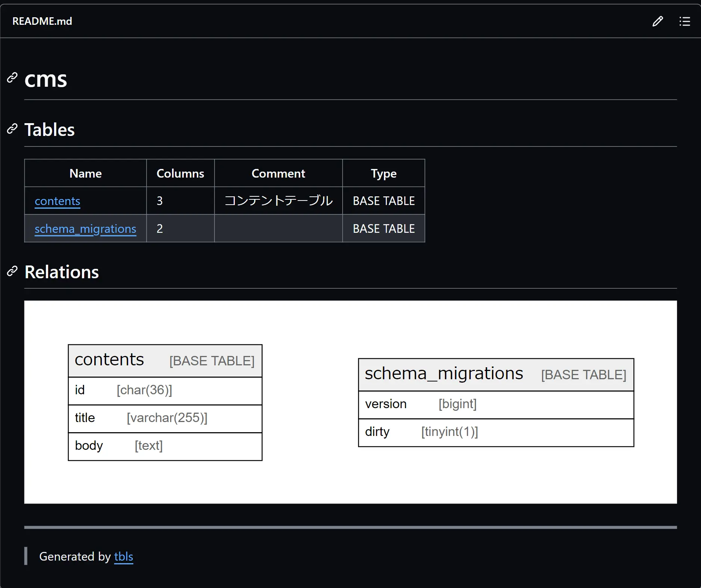This screenshot has width=701, height=588.
Task: Click the Columns column header
Action: click(180, 173)
